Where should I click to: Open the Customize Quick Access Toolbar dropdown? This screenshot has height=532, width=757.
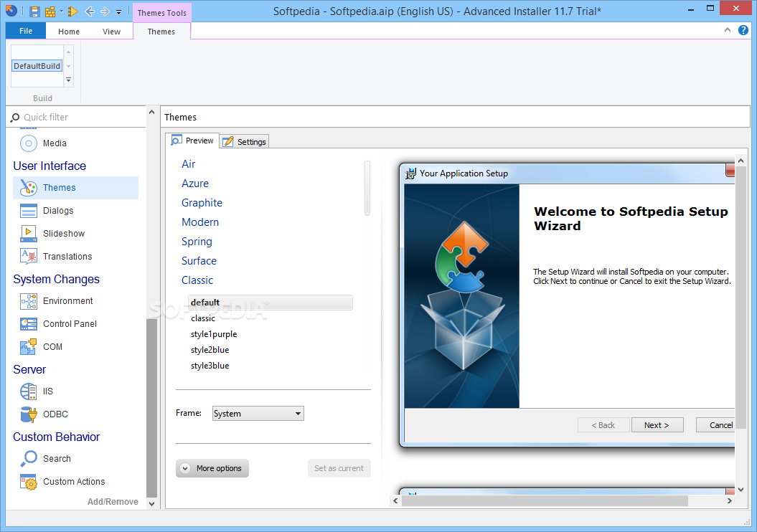point(119,12)
